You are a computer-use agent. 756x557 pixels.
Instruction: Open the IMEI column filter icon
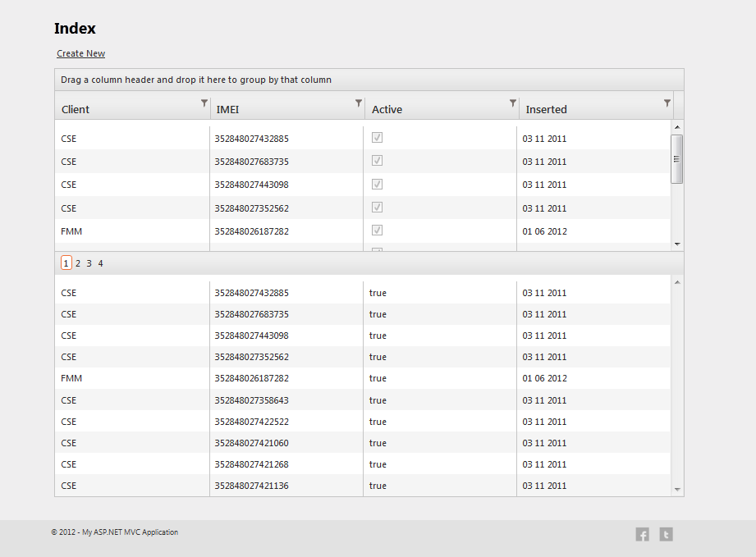point(359,103)
